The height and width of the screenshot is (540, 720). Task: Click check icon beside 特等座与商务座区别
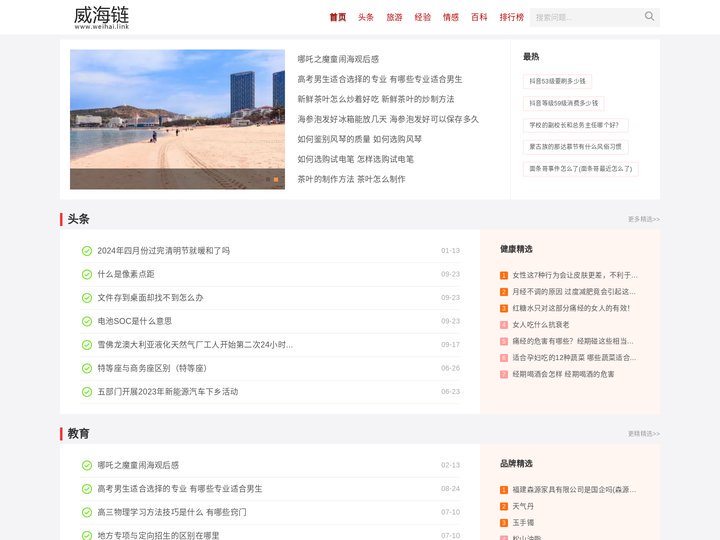tap(87, 368)
